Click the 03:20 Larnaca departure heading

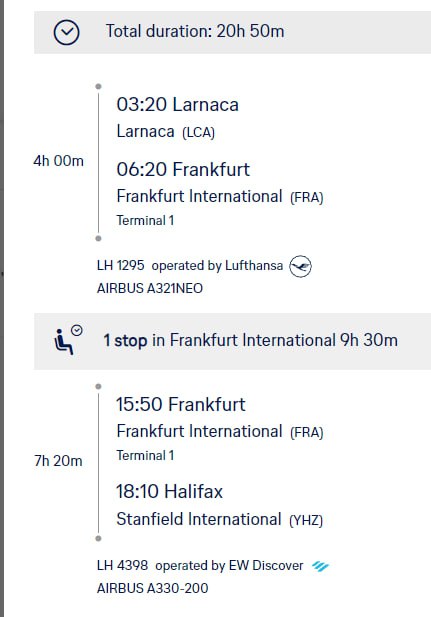coord(178,105)
